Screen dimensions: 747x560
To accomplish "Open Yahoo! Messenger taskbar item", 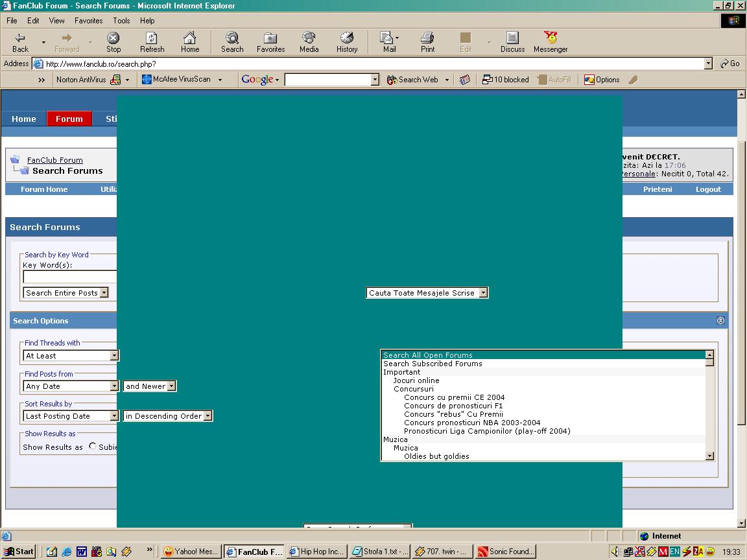I will [x=191, y=552].
